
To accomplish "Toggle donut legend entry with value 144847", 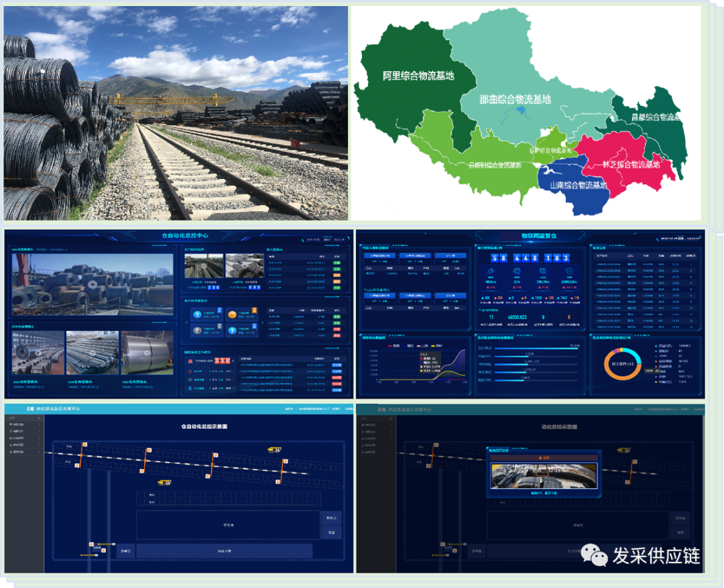I will (x=672, y=345).
